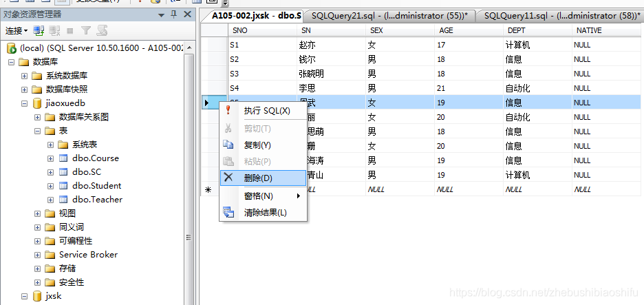644x305 pixels.
Task: Choose 删除(D) from the context menu
Action: coord(264,178)
